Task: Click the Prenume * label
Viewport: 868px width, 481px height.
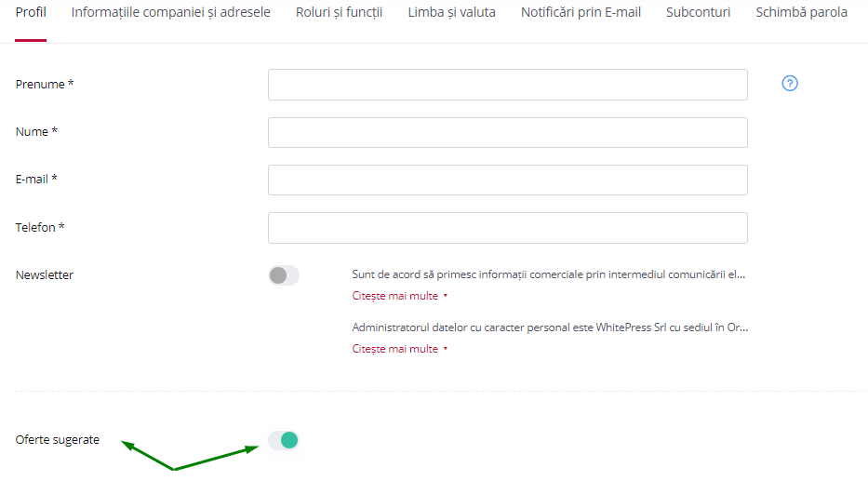Action: click(45, 84)
